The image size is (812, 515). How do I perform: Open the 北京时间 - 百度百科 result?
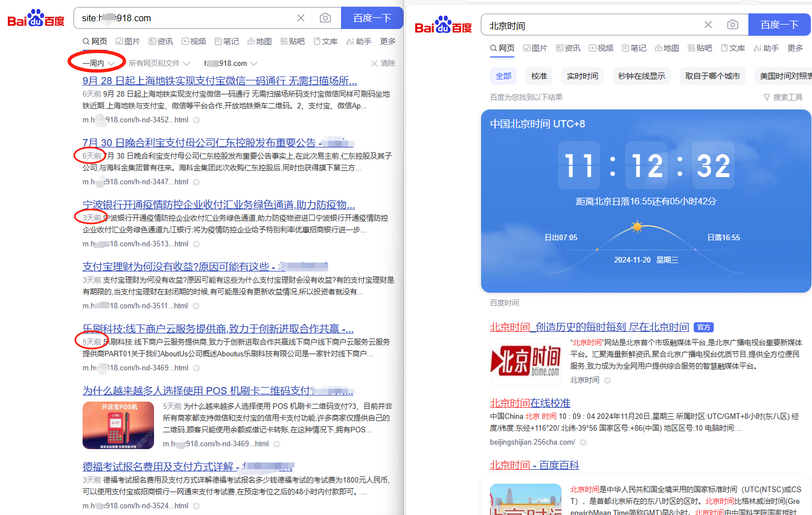pyautogui.click(x=535, y=465)
